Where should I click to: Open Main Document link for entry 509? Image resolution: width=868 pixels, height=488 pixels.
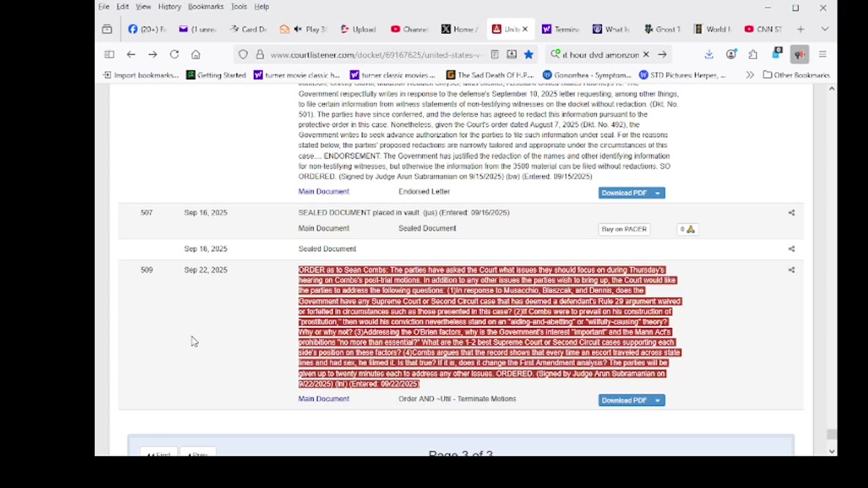point(323,399)
